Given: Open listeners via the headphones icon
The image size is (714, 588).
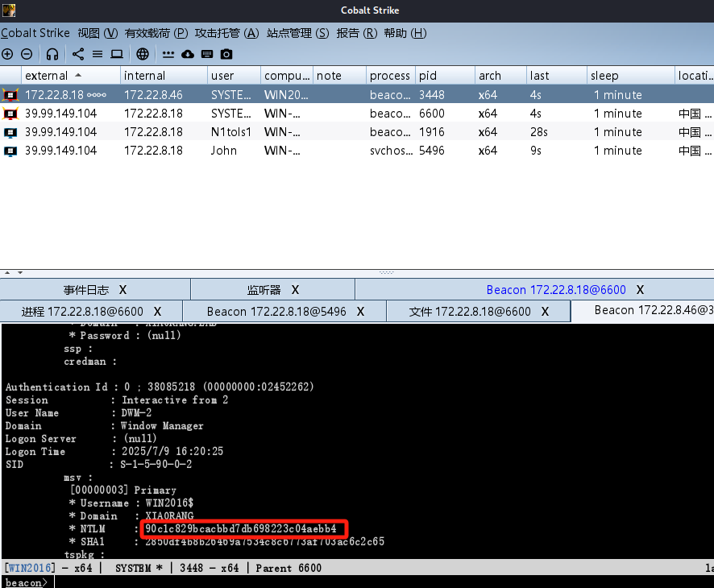Looking at the screenshot, I should (52, 54).
